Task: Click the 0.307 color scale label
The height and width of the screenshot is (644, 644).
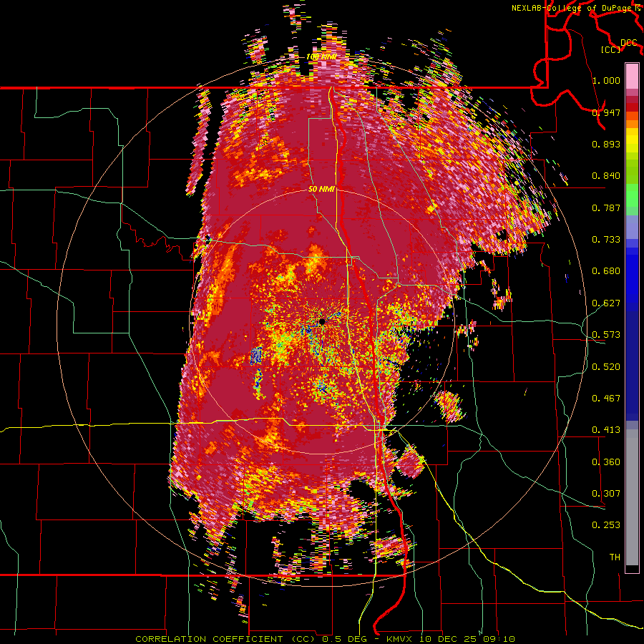Action: click(x=606, y=494)
